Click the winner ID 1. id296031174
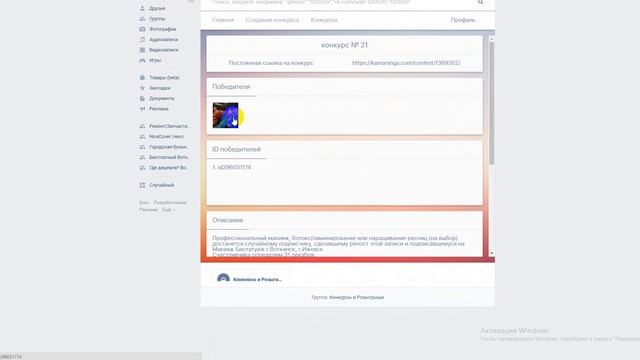The height and width of the screenshot is (360, 640). [232, 167]
